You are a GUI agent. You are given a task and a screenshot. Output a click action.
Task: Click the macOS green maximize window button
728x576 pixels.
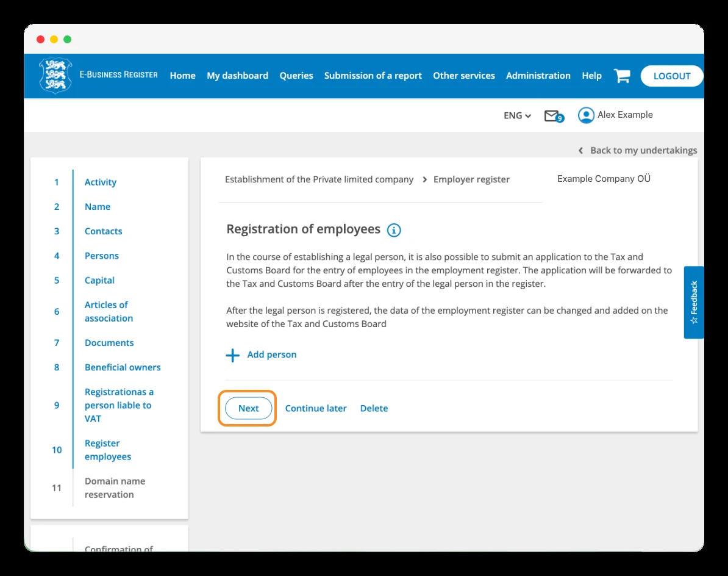tap(67, 40)
